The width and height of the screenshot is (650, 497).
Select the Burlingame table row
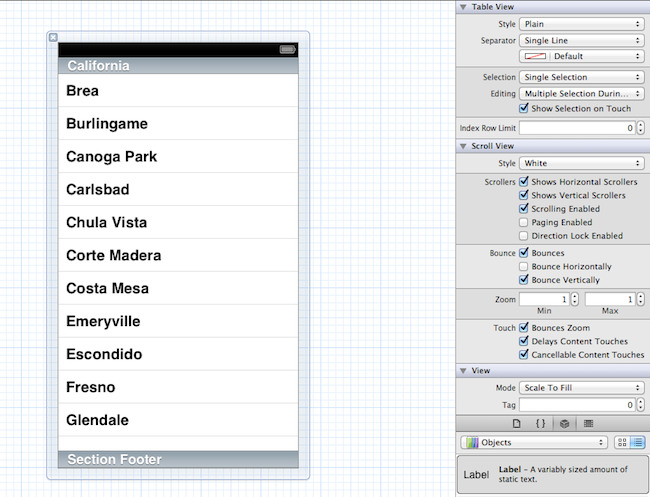pyautogui.click(x=178, y=124)
